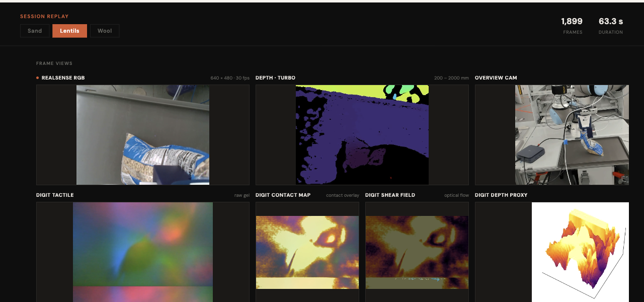Click the OVERVIEW CAM heading

tap(496, 78)
